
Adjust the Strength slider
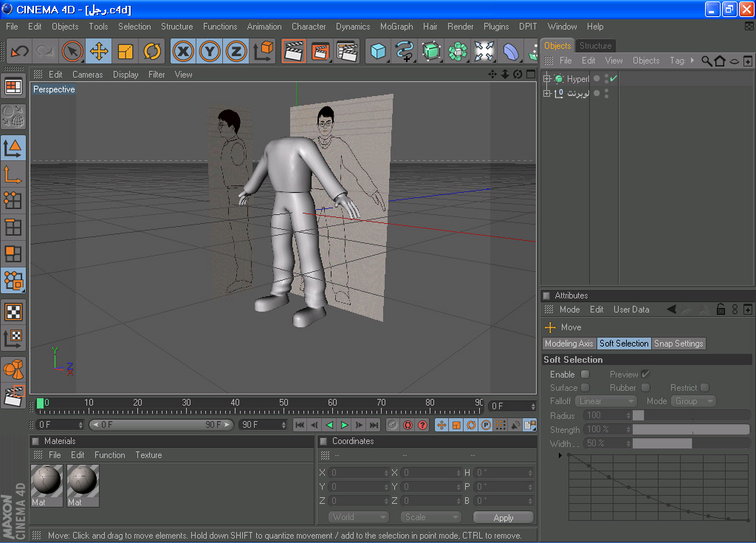691,429
